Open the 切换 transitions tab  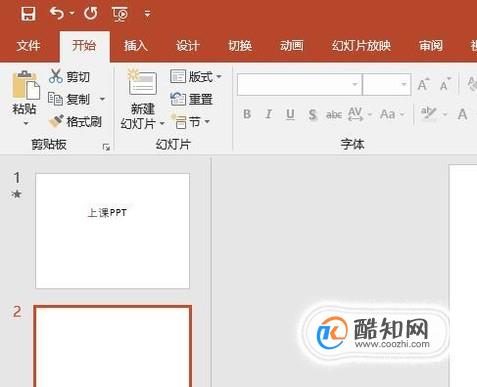coord(240,45)
